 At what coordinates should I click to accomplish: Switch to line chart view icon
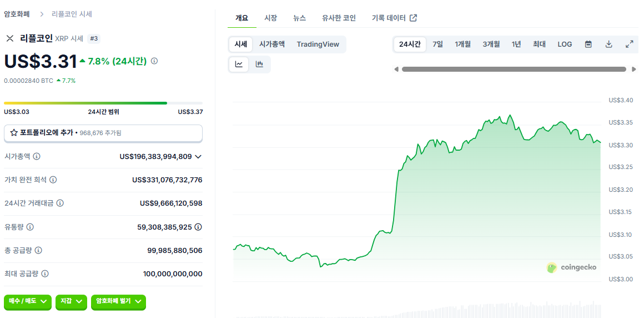pyautogui.click(x=239, y=64)
